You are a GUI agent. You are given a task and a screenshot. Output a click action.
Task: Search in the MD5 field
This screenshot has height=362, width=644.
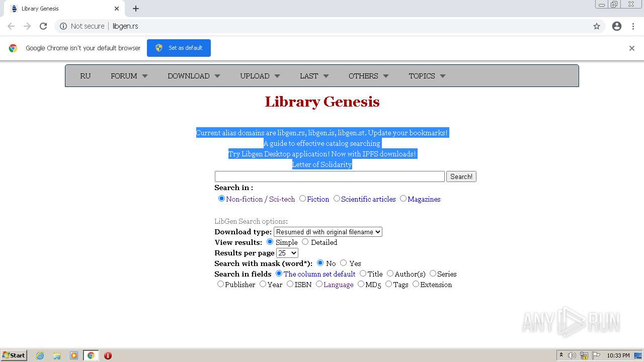pyautogui.click(x=361, y=284)
